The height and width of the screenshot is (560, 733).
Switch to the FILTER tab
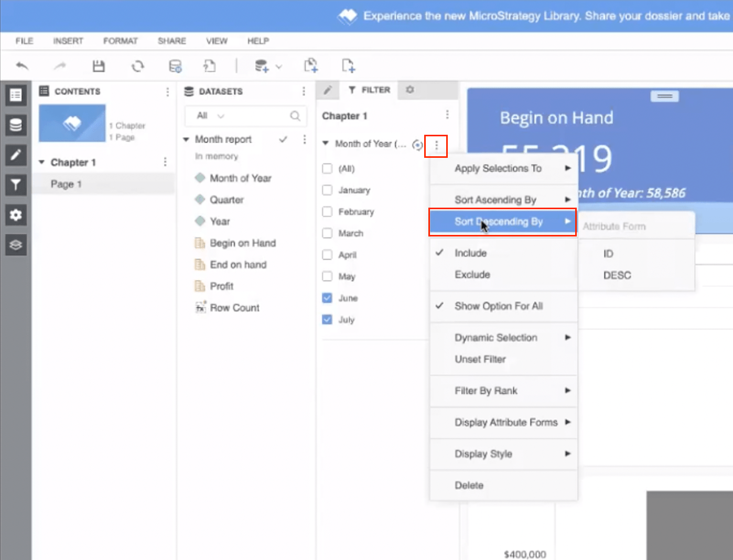tap(370, 90)
